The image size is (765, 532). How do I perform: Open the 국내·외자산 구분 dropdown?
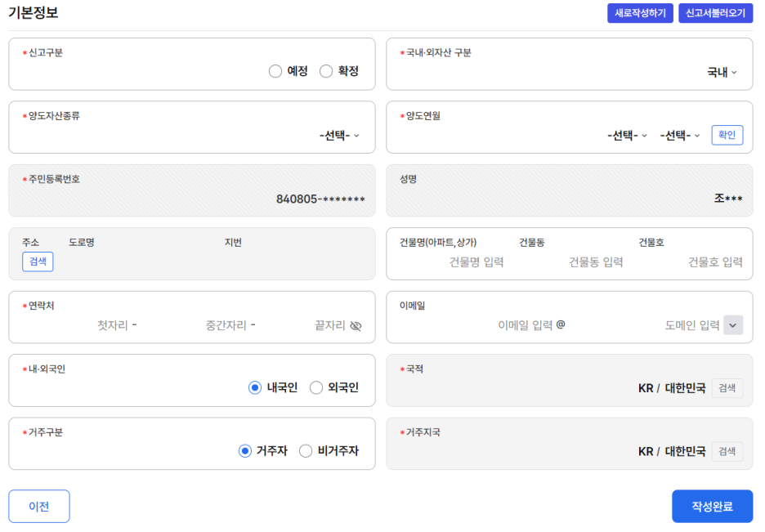(x=722, y=72)
